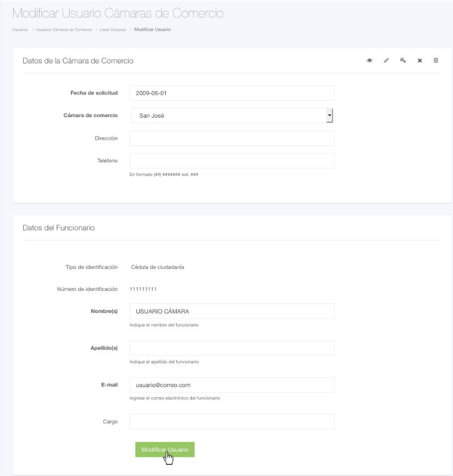
Task: Click the trash delete icon
Action: (435, 61)
